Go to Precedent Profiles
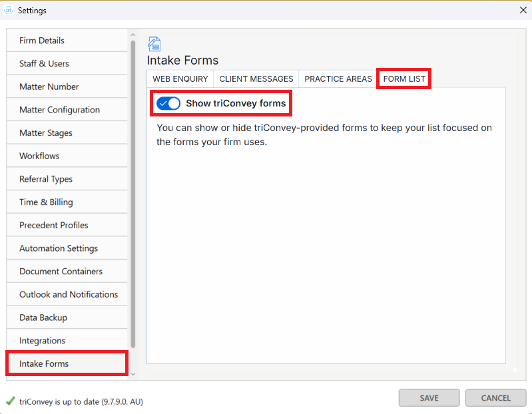This screenshot has width=532, height=414. coord(67,225)
